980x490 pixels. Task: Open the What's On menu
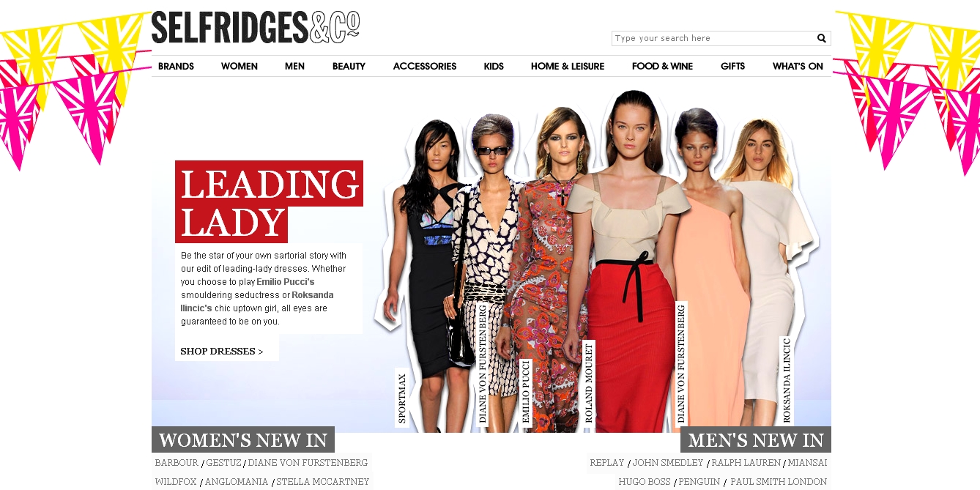click(x=798, y=66)
